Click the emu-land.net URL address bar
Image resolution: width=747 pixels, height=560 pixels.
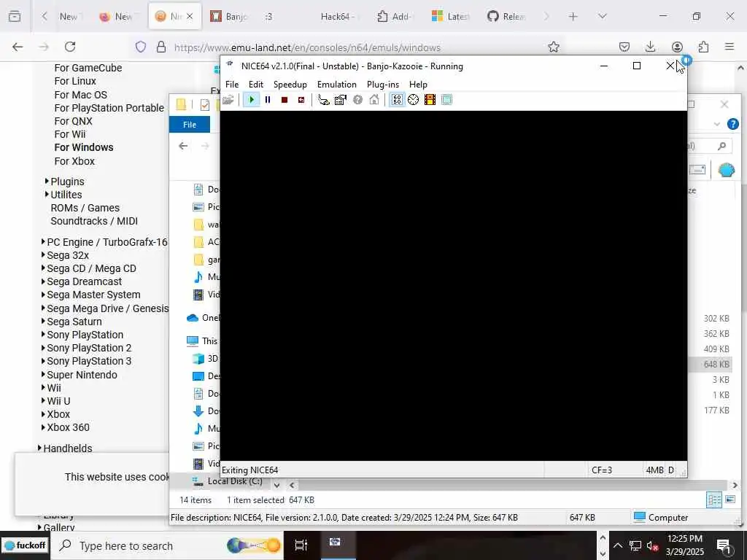click(x=307, y=47)
